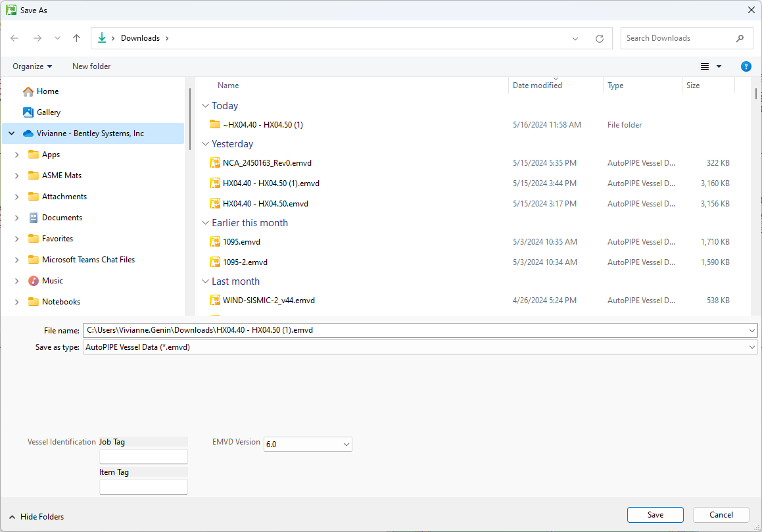Screen dimensions: 762x532
Task: Select Gallery in the navigation pane
Action: (49, 112)
